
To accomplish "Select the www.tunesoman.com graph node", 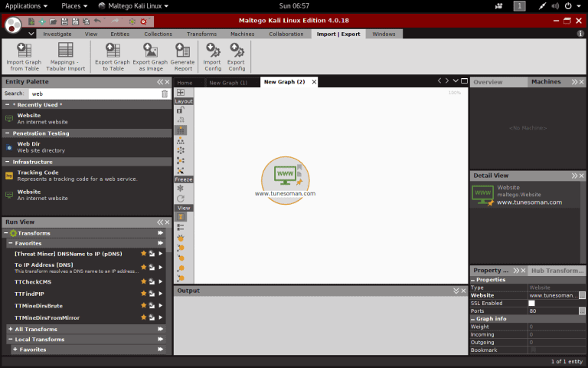I will click(x=286, y=180).
